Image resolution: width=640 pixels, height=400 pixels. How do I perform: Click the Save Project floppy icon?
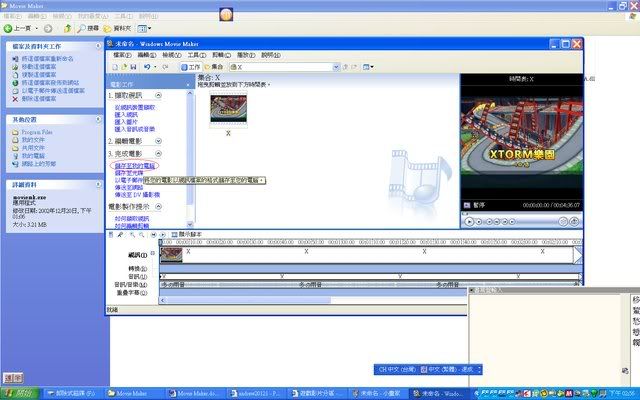133,66
